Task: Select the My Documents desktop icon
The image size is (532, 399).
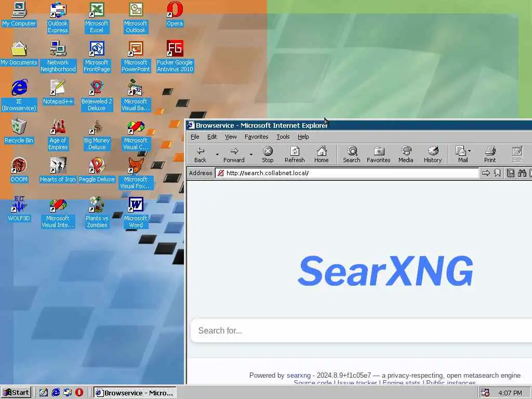Action: [x=19, y=54]
